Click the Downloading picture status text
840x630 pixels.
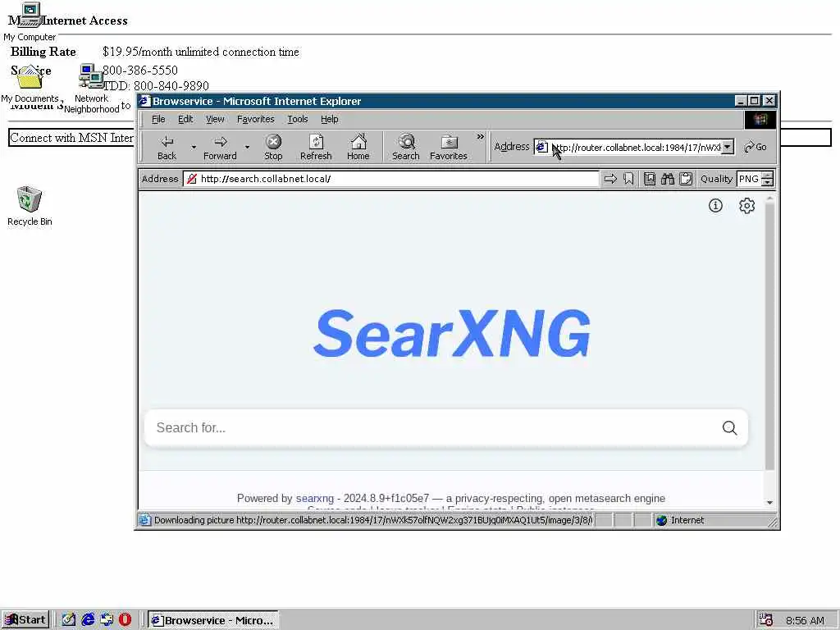(373, 520)
